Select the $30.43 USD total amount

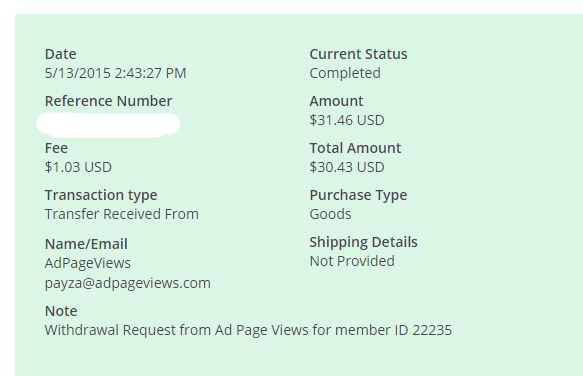pyautogui.click(x=347, y=167)
